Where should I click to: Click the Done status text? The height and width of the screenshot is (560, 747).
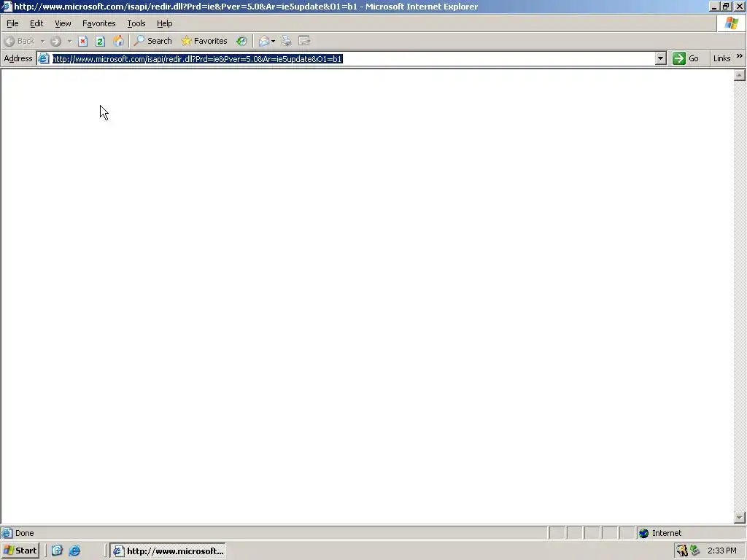tap(24, 533)
